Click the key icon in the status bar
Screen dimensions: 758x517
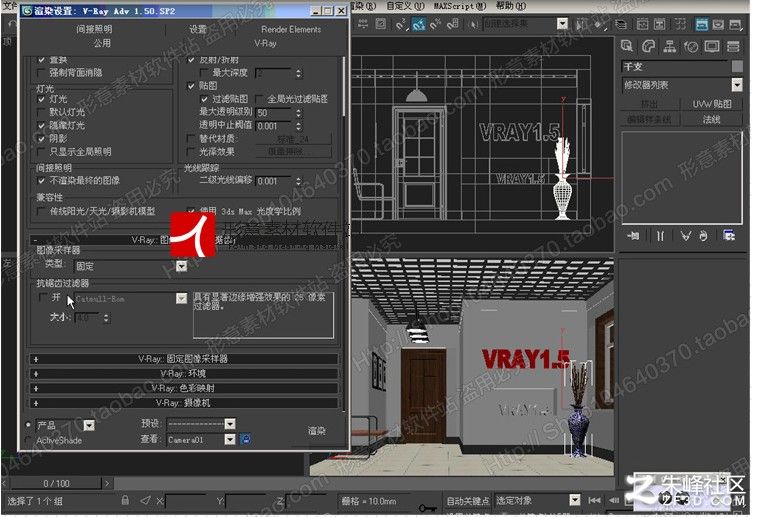[x=427, y=508]
